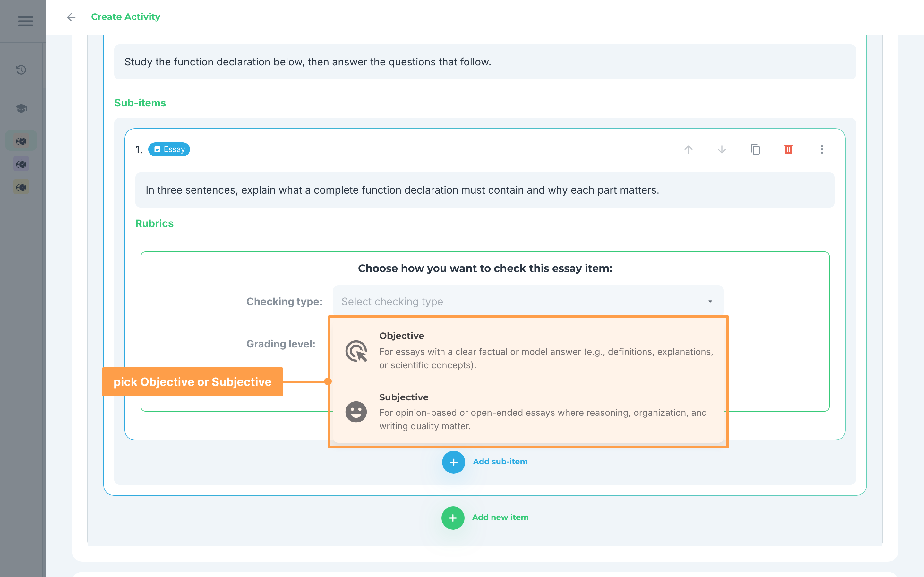The image size is (924, 577).
Task: Go back with the arrow icon
Action: click(72, 17)
